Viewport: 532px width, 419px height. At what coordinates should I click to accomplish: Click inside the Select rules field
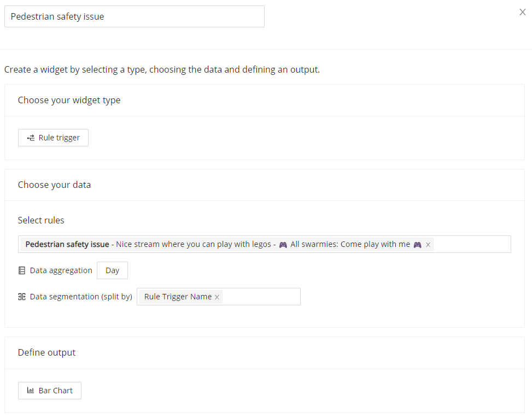pyautogui.click(x=472, y=244)
